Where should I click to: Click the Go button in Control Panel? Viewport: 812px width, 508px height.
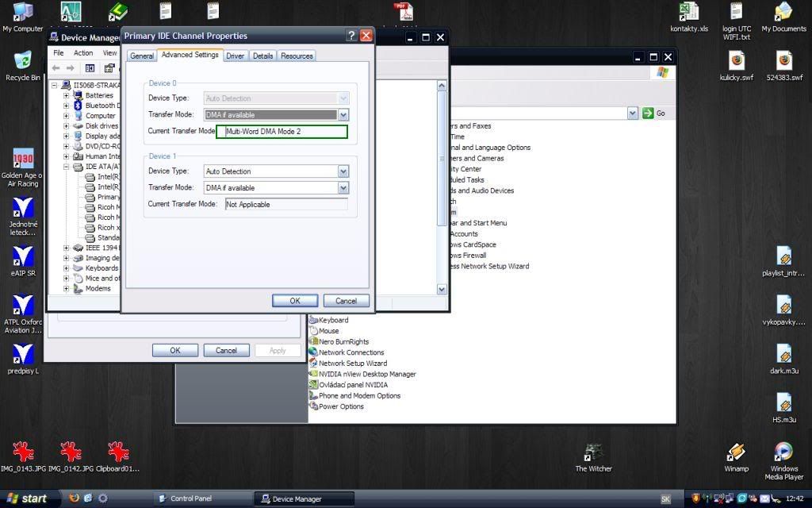[654, 113]
